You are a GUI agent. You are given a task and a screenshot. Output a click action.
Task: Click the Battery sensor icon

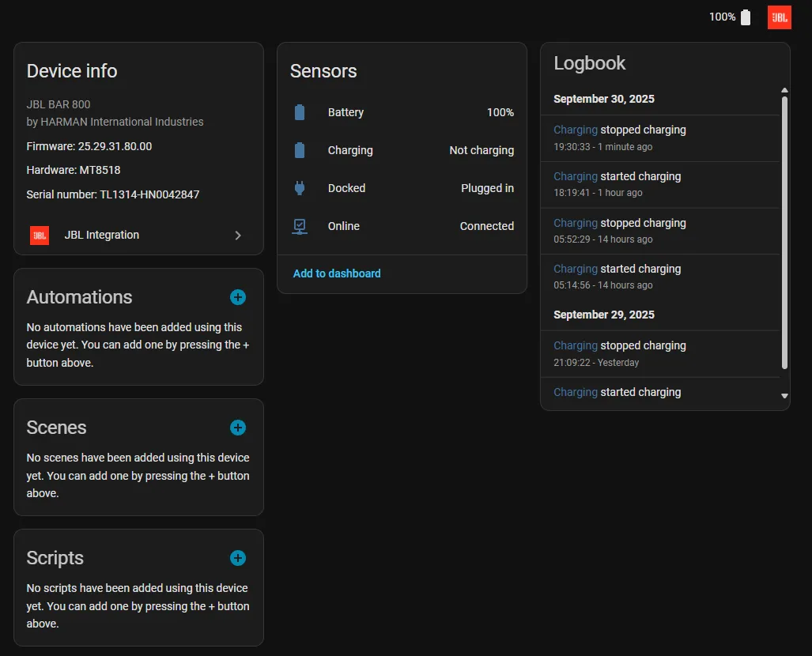(x=300, y=112)
